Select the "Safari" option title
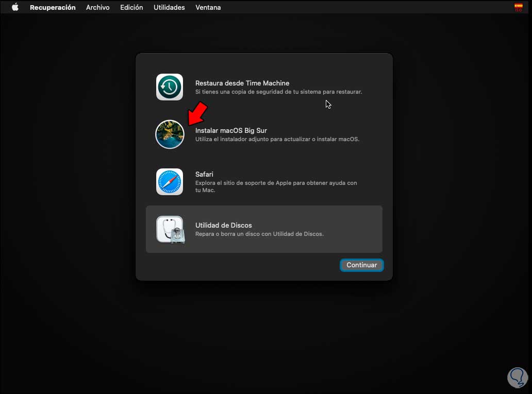Viewport: 532px width, 394px height. pos(204,174)
